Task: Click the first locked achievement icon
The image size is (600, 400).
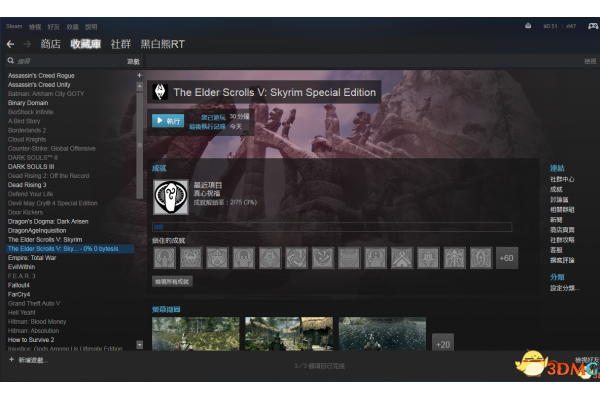Action: [x=165, y=258]
